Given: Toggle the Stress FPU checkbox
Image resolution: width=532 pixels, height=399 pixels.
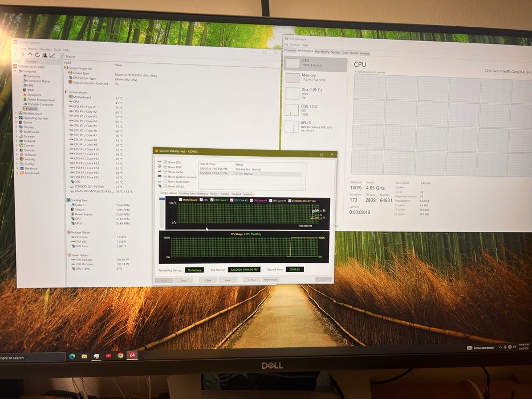Looking at the screenshot, I should (165, 167).
